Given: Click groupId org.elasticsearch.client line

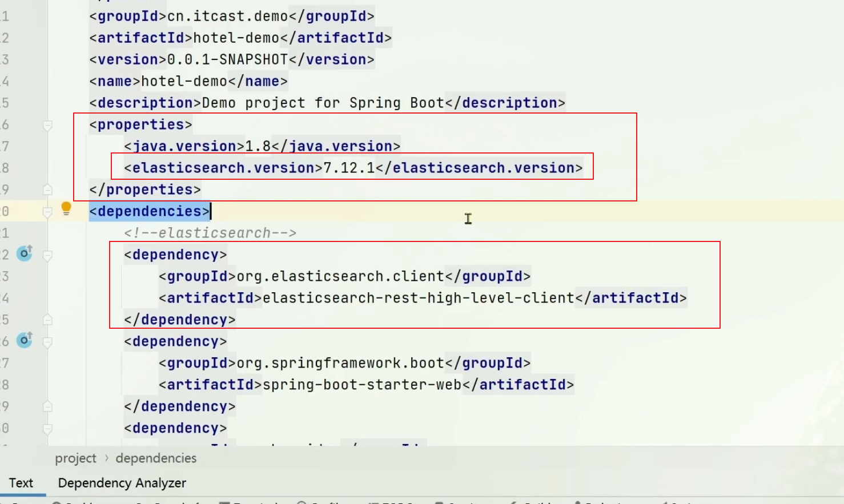Looking at the screenshot, I should (345, 276).
